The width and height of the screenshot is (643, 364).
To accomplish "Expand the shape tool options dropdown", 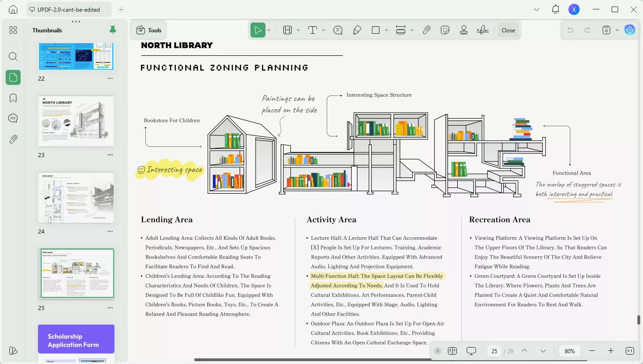I will coord(386,30).
